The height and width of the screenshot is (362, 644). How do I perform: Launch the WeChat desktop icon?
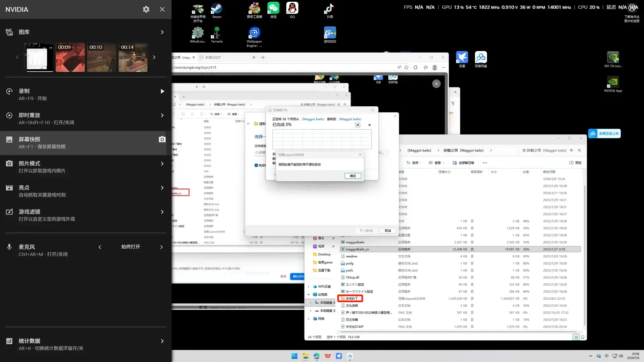(273, 10)
